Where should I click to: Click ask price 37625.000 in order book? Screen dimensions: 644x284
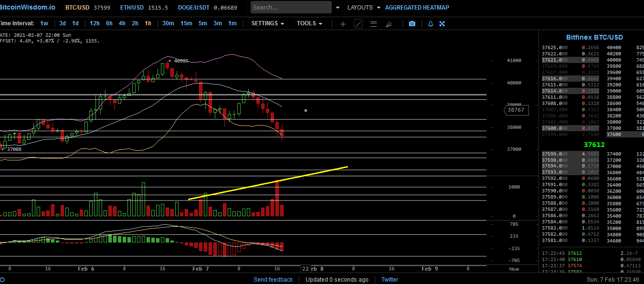pyautogui.click(x=555, y=48)
